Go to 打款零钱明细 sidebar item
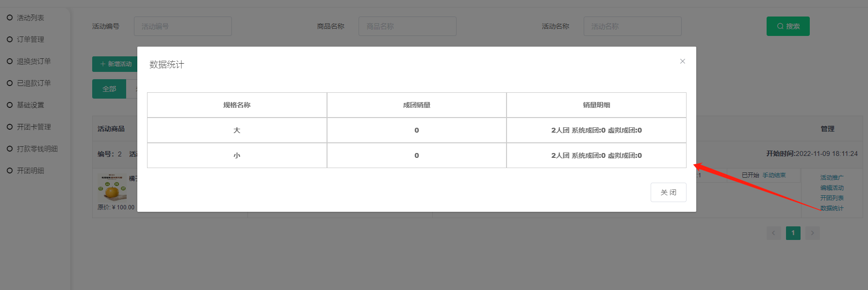This screenshot has width=868, height=290. click(37, 149)
